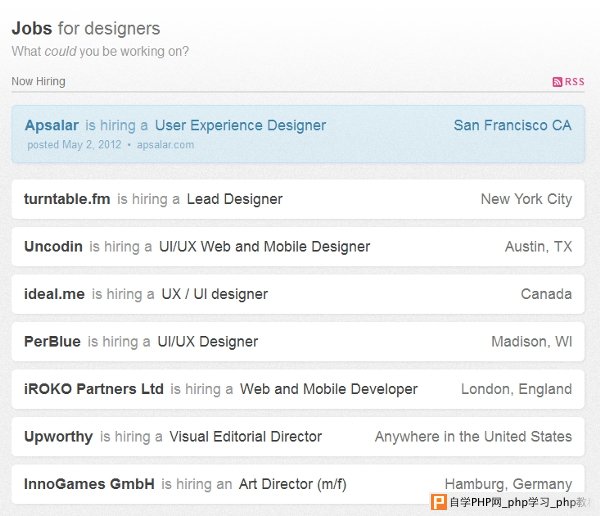Click the Austin, TX location

[x=538, y=247]
